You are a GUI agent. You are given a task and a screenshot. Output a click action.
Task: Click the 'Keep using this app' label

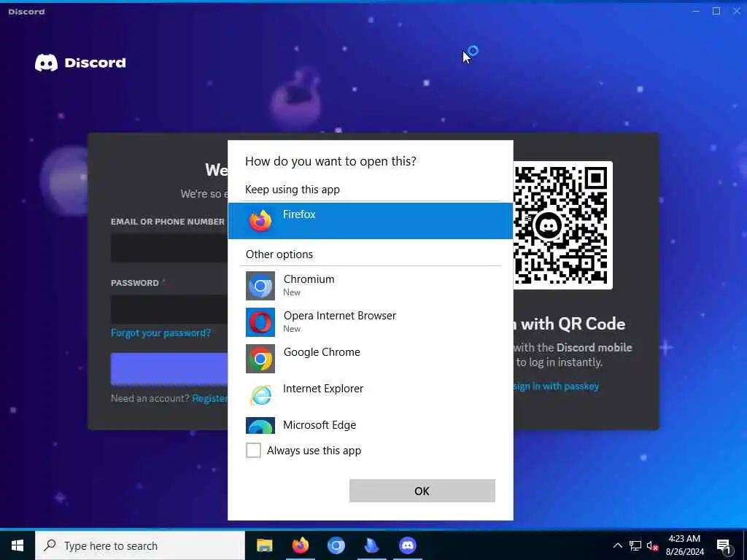293,190
